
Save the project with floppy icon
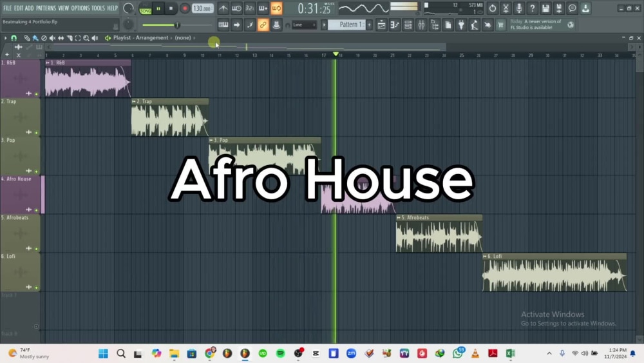click(x=545, y=8)
